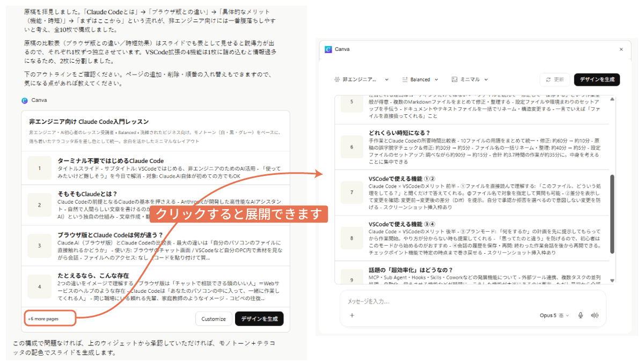Close the Canva panel with the X
This screenshot has width=644, height=362.
(x=621, y=49)
